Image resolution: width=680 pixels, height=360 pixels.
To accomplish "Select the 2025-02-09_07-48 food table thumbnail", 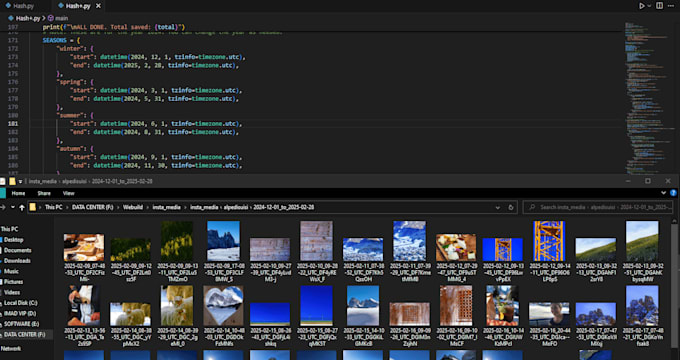I will tap(84, 248).
